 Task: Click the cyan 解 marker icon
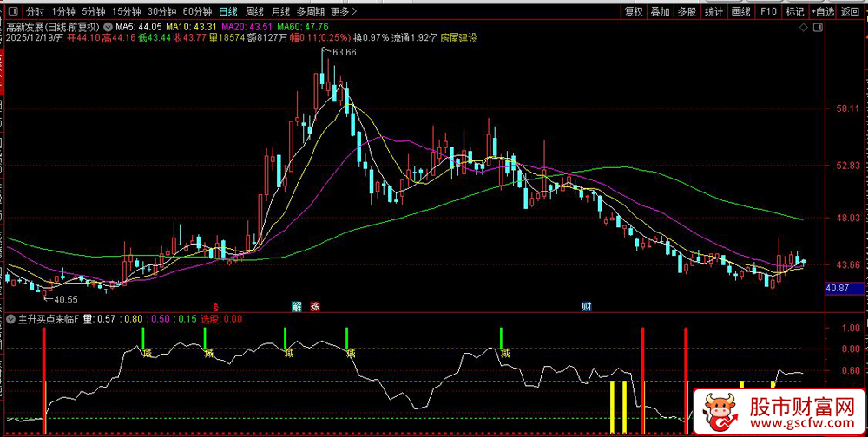297,306
